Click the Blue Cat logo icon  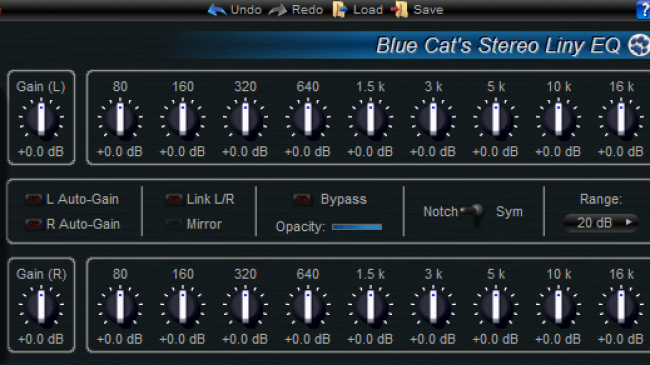(x=639, y=45)
